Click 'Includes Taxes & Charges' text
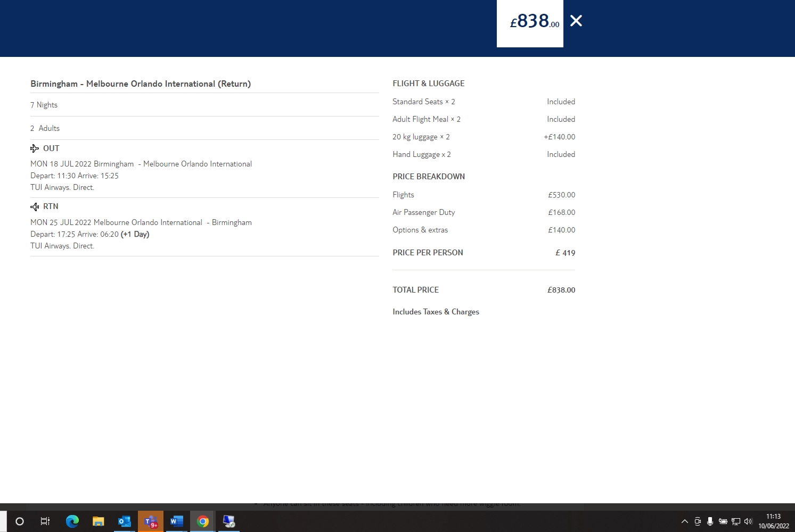 click(x=436, y=312)
